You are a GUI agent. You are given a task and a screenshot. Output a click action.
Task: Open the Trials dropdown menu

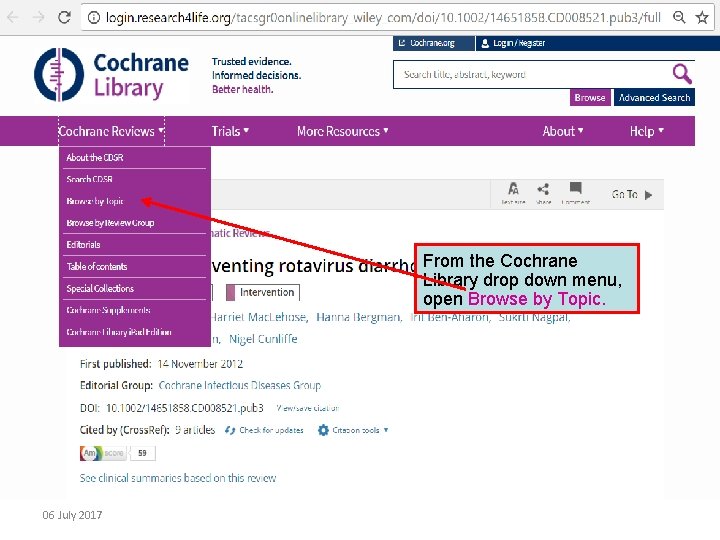(230, 131)
